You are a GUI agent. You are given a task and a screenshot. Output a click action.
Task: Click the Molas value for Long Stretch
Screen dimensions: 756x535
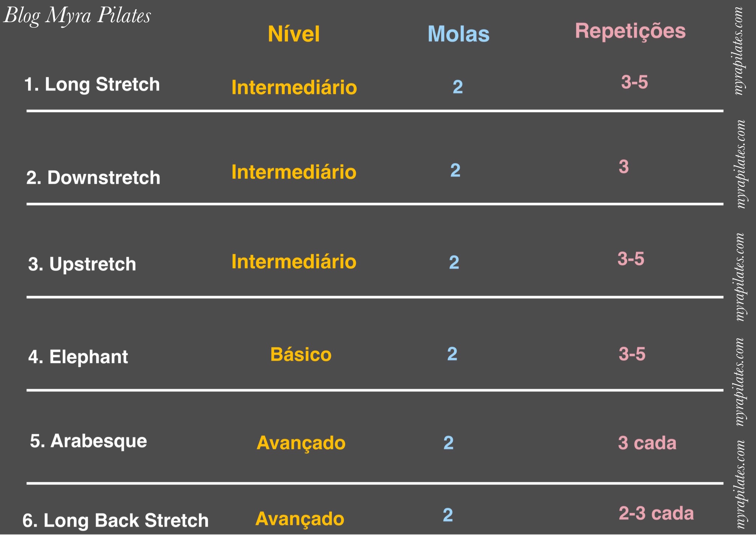pyautogui.click(x=458, y=87)
